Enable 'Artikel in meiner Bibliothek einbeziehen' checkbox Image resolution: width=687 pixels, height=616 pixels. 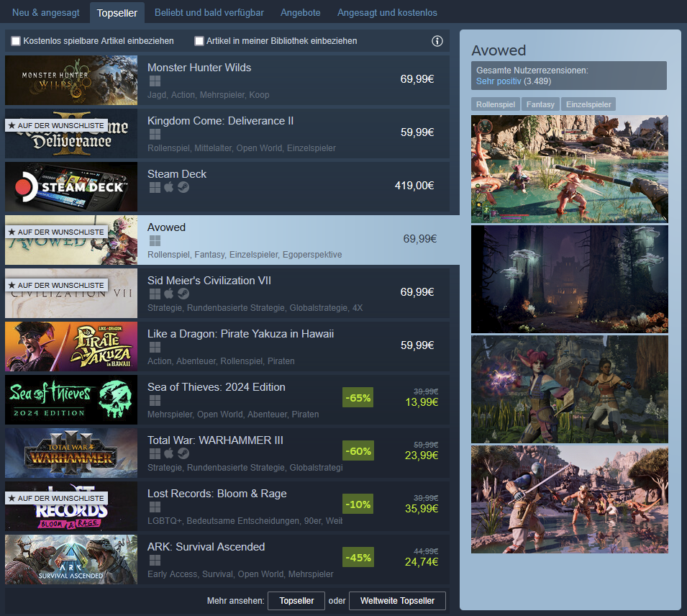click(199, 41)
